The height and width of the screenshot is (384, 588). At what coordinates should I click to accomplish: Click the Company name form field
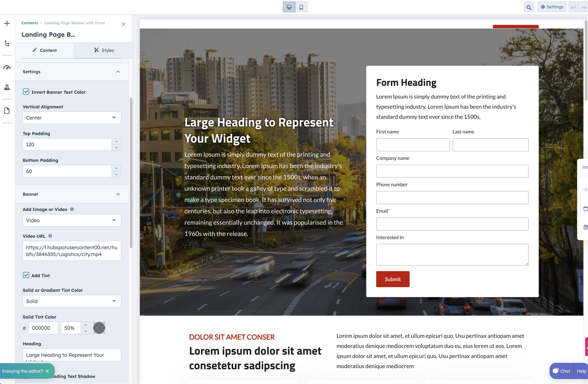452,171
